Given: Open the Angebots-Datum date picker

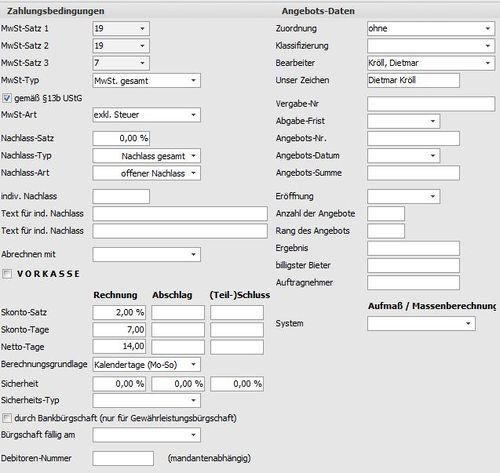Looking at the screenshot, I should pyautogui.click(x=404, y=156).
